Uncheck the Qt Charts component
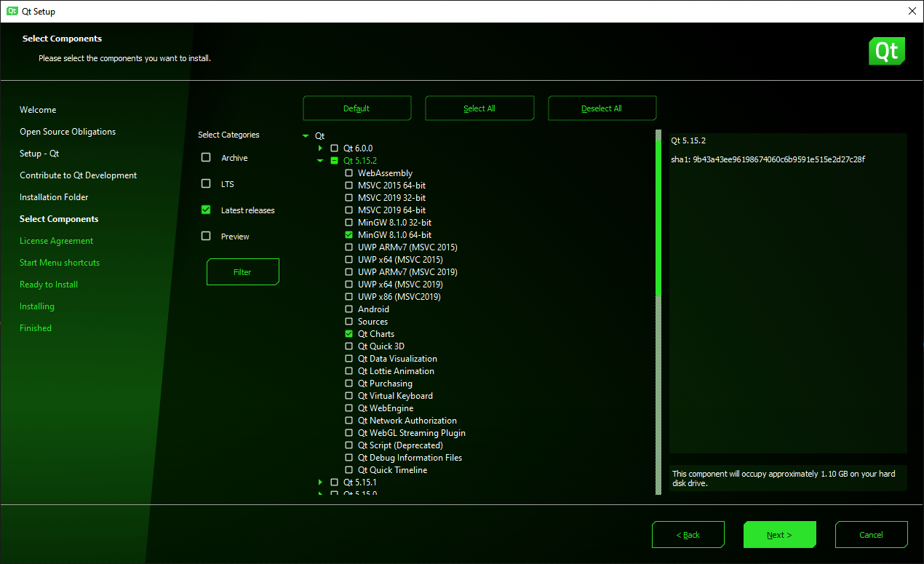This screenshot has width=924, height=564. click(349, 334)
